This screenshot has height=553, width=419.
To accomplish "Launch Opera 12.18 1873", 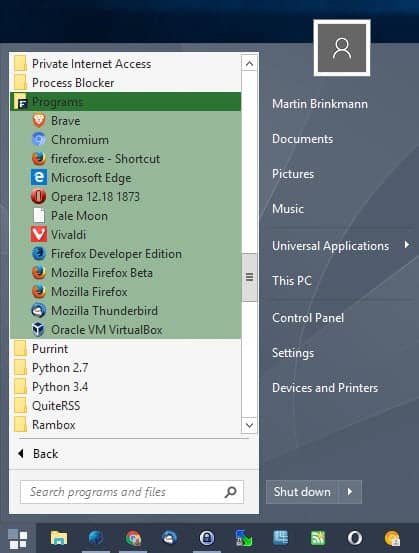I will [125, 197].
